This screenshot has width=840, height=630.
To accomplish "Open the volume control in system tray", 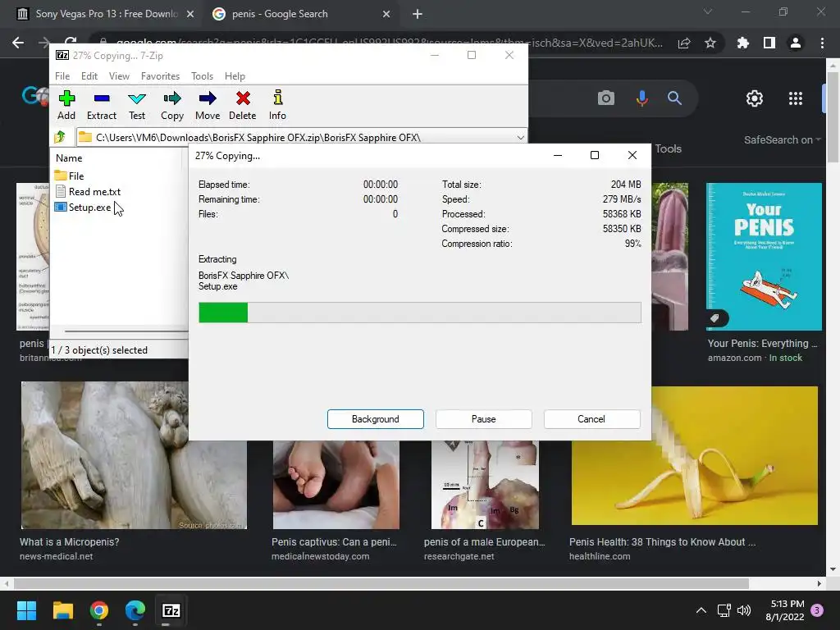I will [x=743, y=610].
